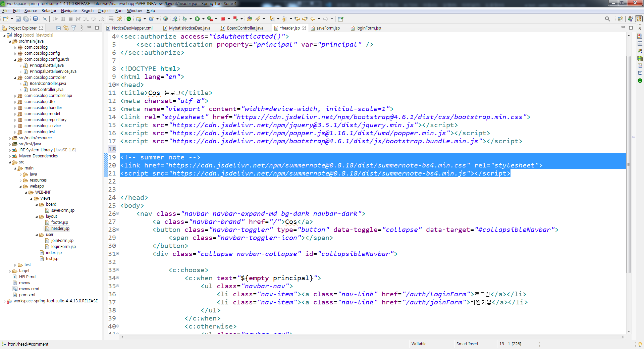Collapse all in Project Explorer
The image size is (644, 349).
click(x=59, y=28)
